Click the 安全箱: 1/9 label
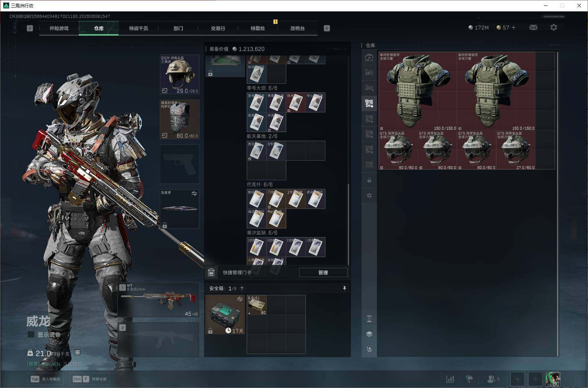The width and height of the screenshot is (588, 388). tap(223, 288)
